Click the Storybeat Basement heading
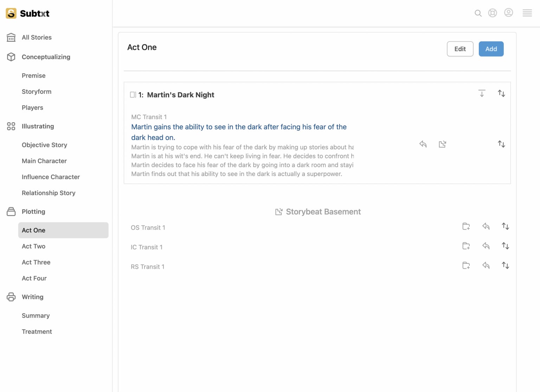540x392 pixels. click(x=323, y=212)
